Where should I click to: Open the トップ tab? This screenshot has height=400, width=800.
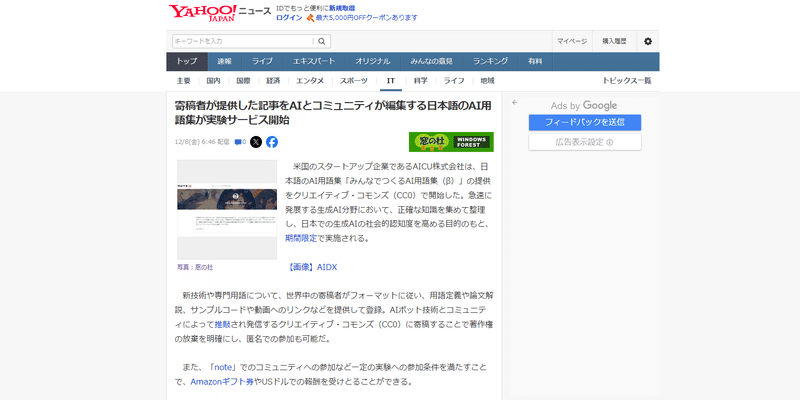pyautogui.click(x=187, y=61)
